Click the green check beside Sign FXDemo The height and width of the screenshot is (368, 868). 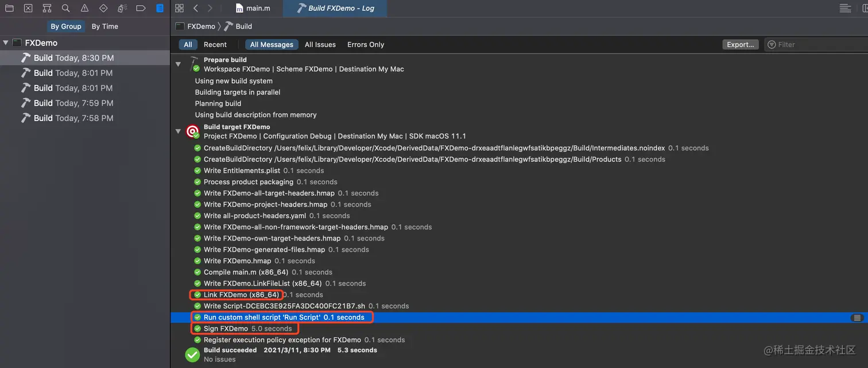pyautogui.click(x=197, y=329)
